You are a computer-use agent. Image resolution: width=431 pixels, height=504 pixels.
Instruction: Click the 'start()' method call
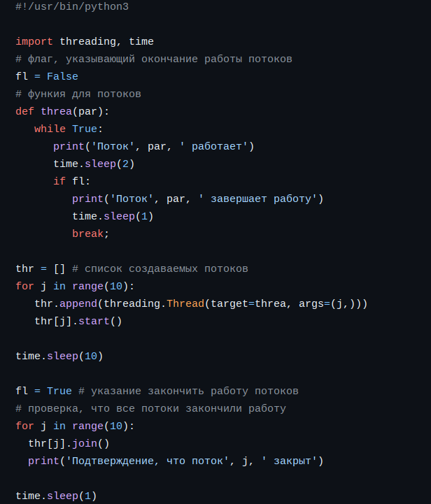(100, 321)
